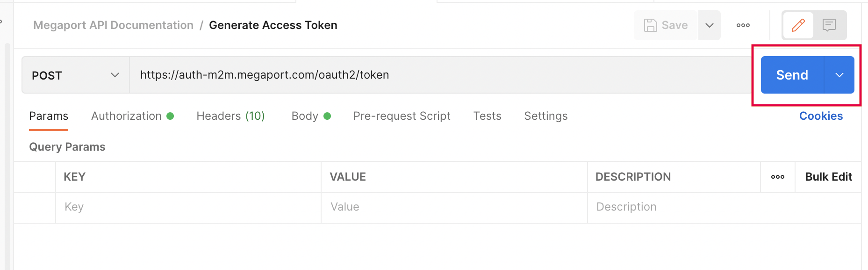Expand the Save button chevron

tap(709, 25)
